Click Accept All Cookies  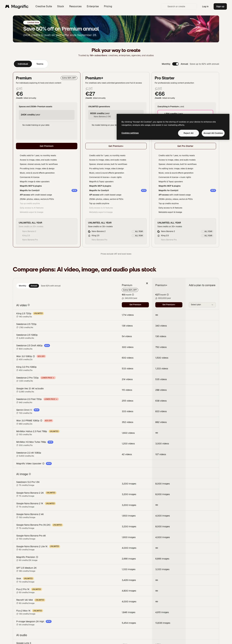click(x=213, y=133)
